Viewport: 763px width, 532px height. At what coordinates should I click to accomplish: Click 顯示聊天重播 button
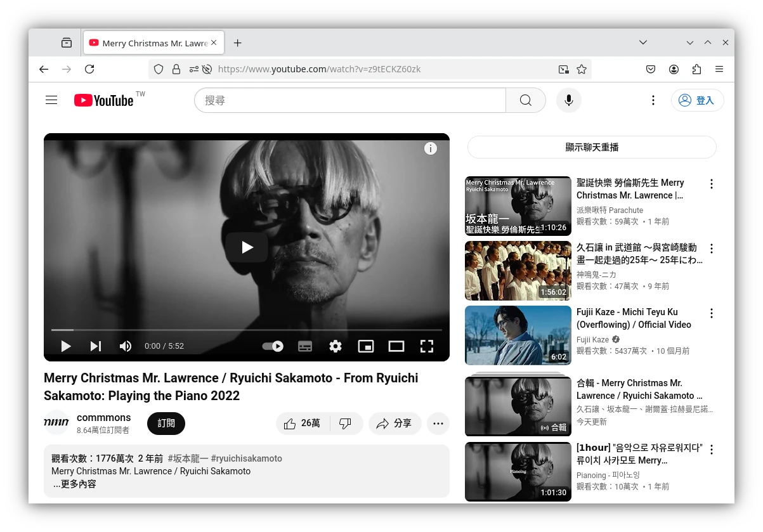(592, 147)
